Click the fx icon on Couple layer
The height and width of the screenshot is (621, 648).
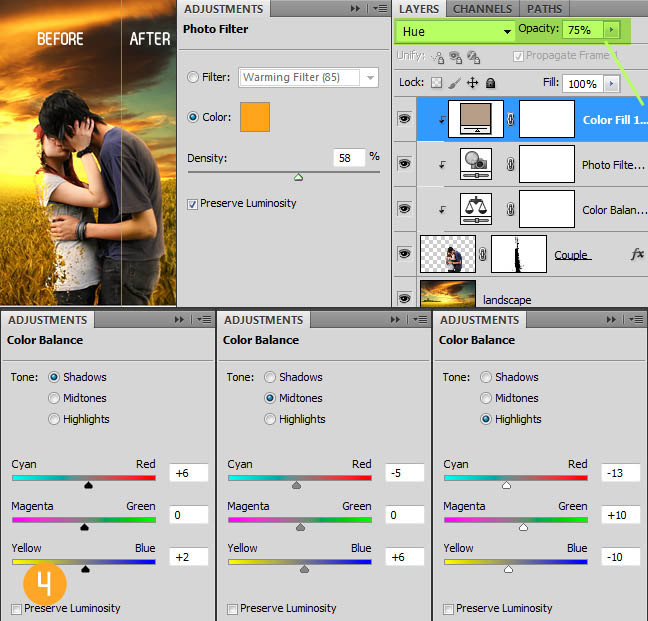pyautogui.click(x=637, y=255)
